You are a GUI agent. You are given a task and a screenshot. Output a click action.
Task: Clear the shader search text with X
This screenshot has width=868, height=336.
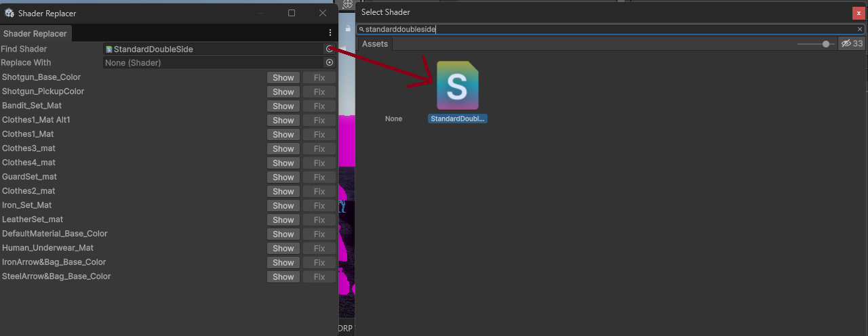point(860,29)
